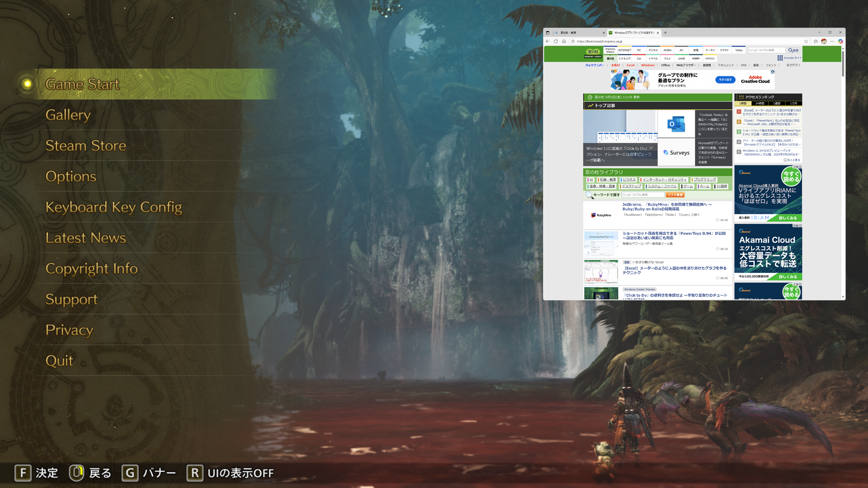This screenshot has height=488, width=868.
Task: Click the back navigation arrow in Edge
Action: click(x=547, y=41)
